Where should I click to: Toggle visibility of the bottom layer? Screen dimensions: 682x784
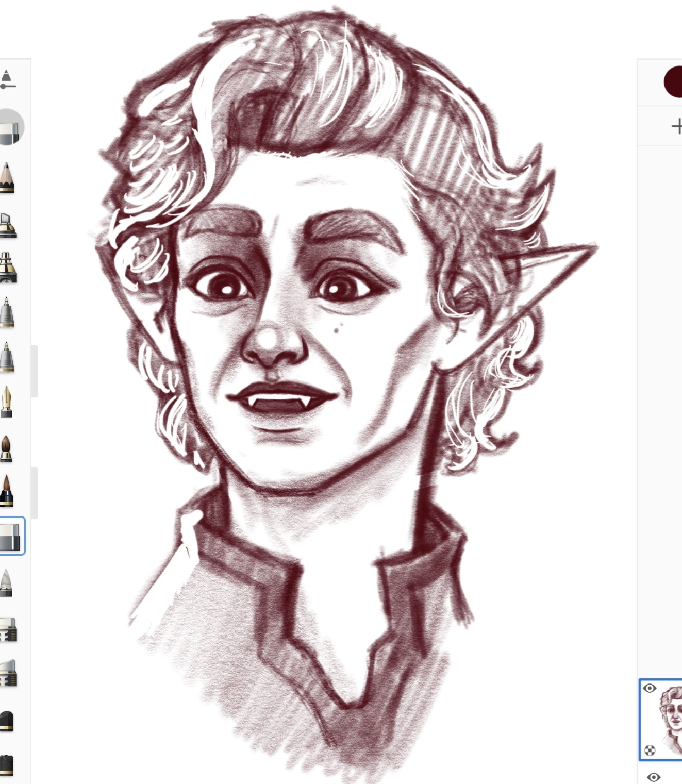click(653, 776)
